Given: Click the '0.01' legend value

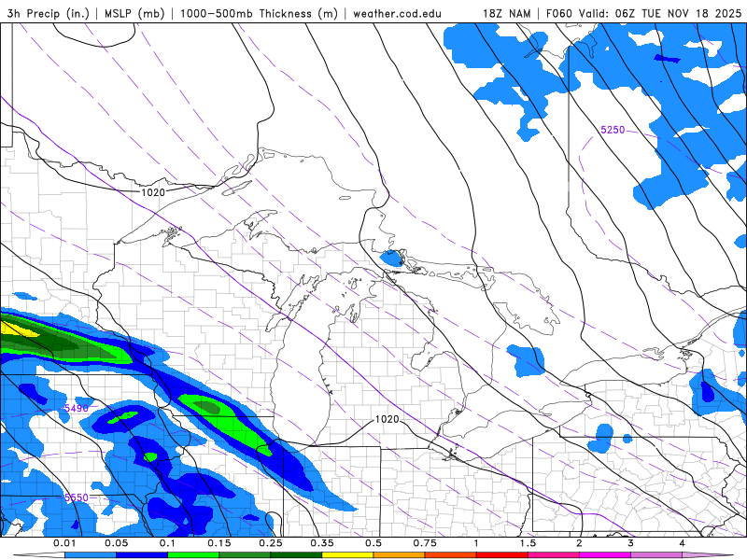Looking at the screenshot, I should tap(64, 543).
